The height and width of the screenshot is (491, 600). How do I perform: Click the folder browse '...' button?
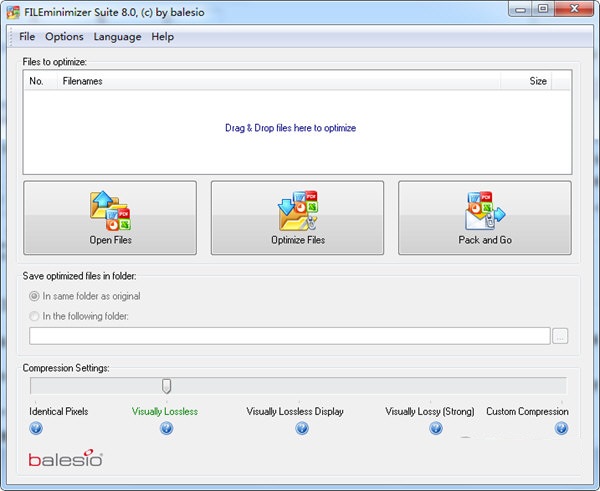560,336
